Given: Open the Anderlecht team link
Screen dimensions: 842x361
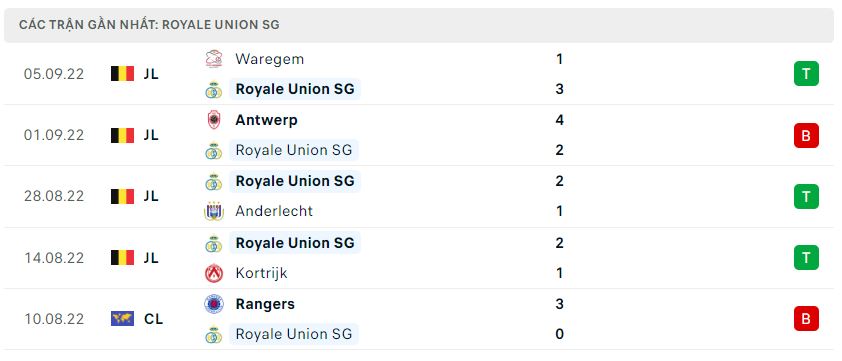Looking at the screenshot, I should point(274,211).
